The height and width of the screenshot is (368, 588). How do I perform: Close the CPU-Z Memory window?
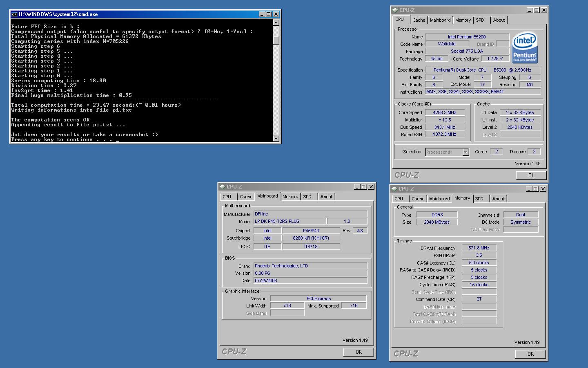pos(543,189)
